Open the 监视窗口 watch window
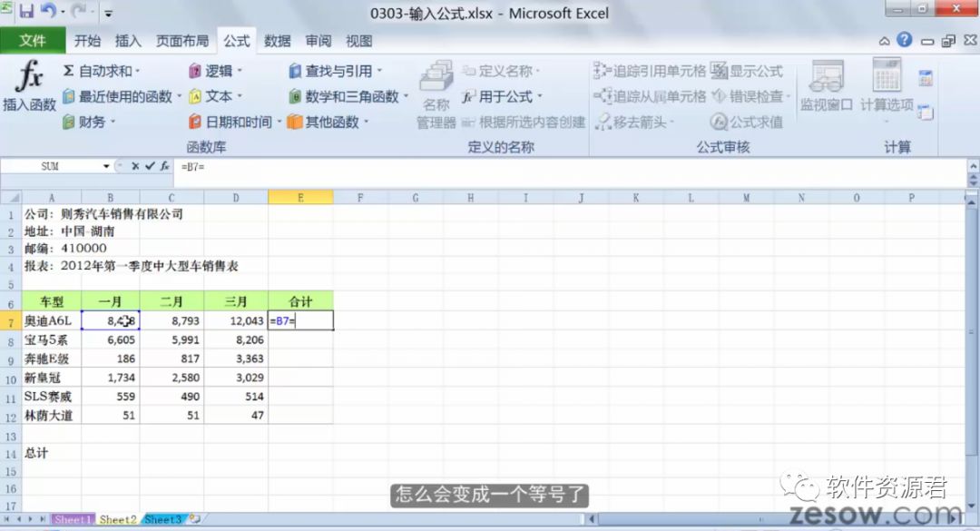980x531 pixels. pyautogui.click(x=827, y=86)
